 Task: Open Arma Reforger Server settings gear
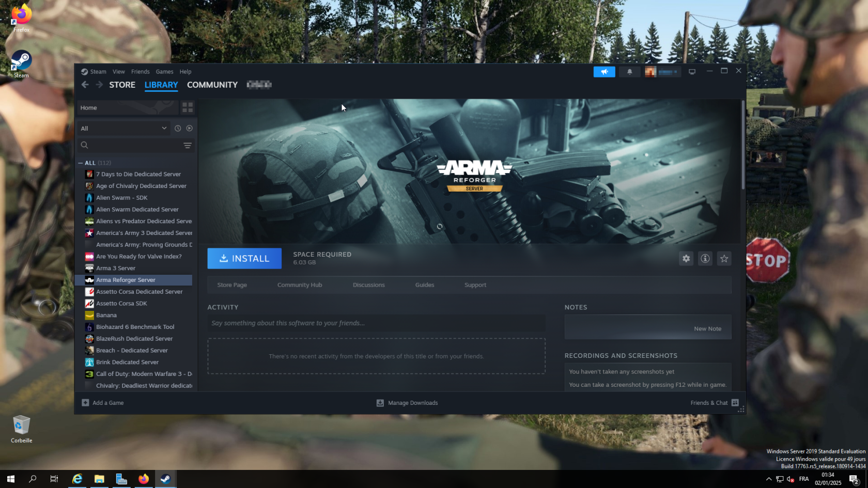(x=686, y=259)
